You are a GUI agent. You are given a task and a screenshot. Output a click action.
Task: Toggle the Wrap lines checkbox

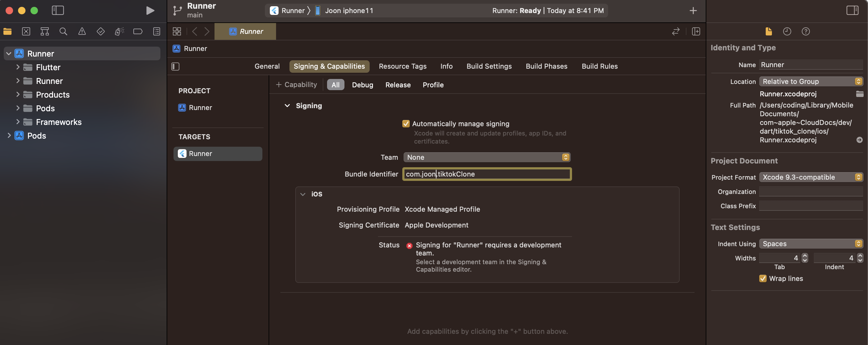[x=763, y=278]
